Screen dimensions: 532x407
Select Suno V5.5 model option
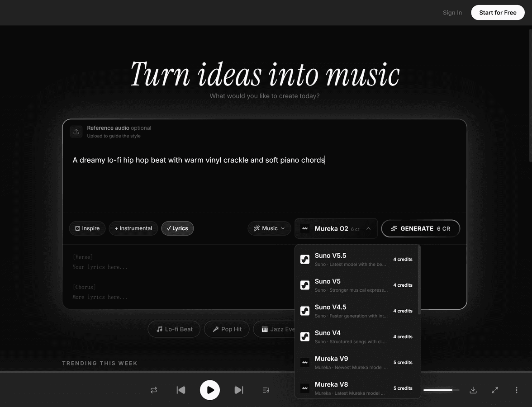[x=357, y=260]
